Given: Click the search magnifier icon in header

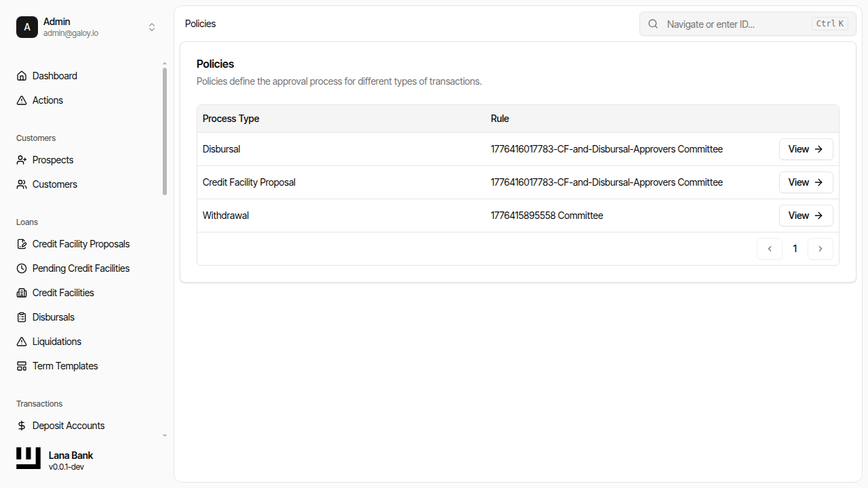Looking at the screenshot, I should click(652, 23).
